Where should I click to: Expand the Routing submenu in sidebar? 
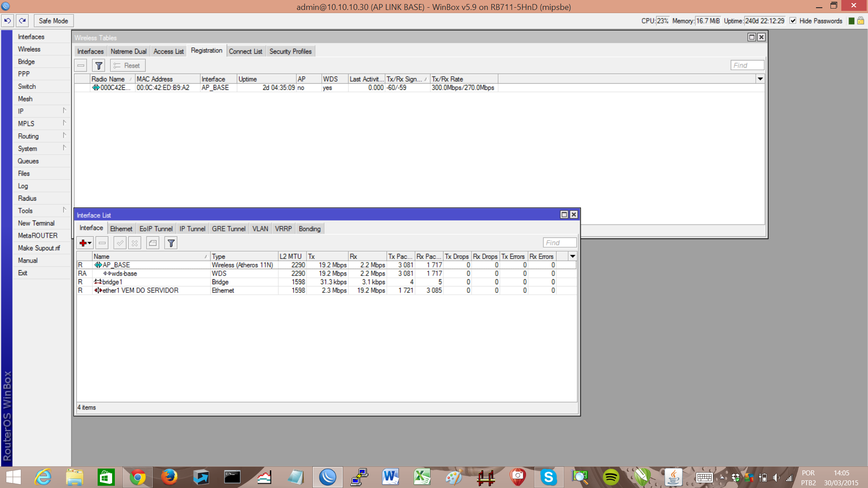tap(41, 136)
